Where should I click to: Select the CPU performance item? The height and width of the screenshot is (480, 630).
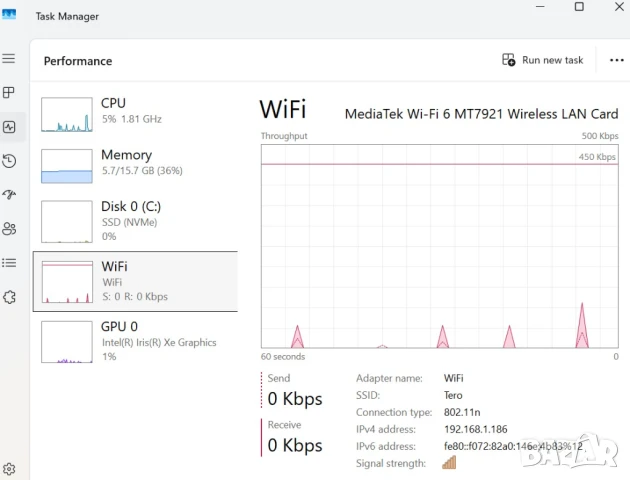pyautogui.click(x=135, y=113)
